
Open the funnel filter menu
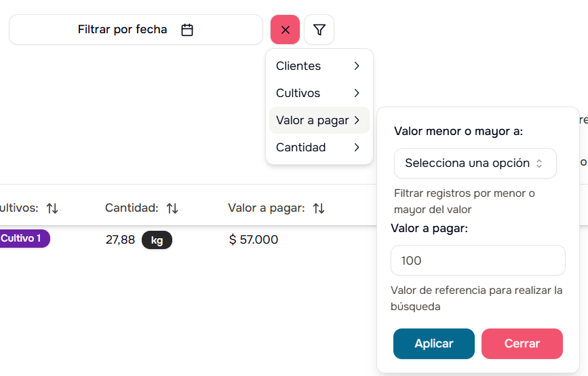319,30
